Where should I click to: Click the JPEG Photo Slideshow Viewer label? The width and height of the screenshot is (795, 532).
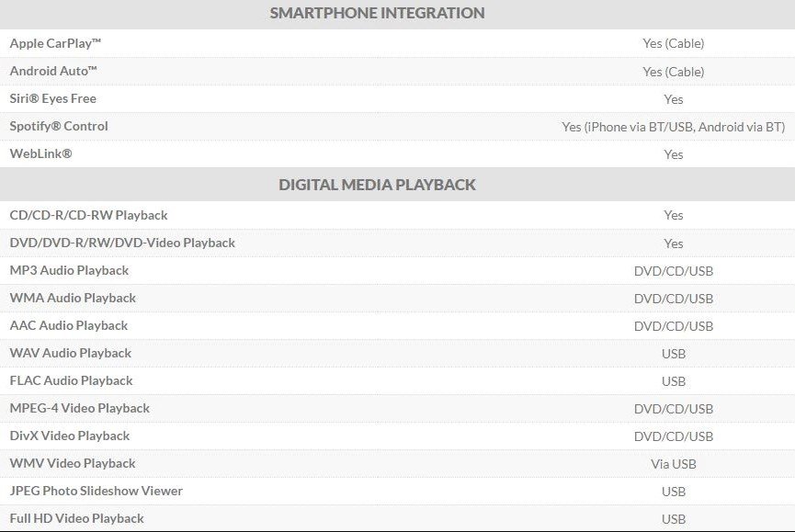coord(96,491)
